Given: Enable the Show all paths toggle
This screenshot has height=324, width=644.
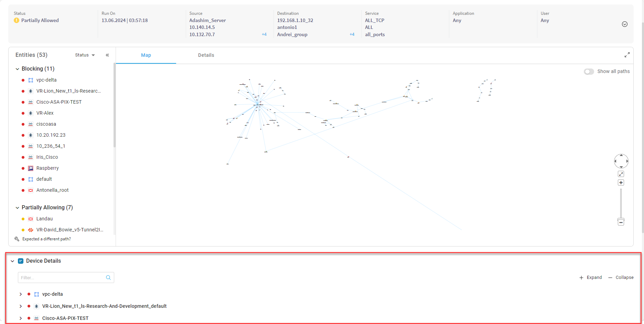Looking at the screenshot, I should click(589, 72).
